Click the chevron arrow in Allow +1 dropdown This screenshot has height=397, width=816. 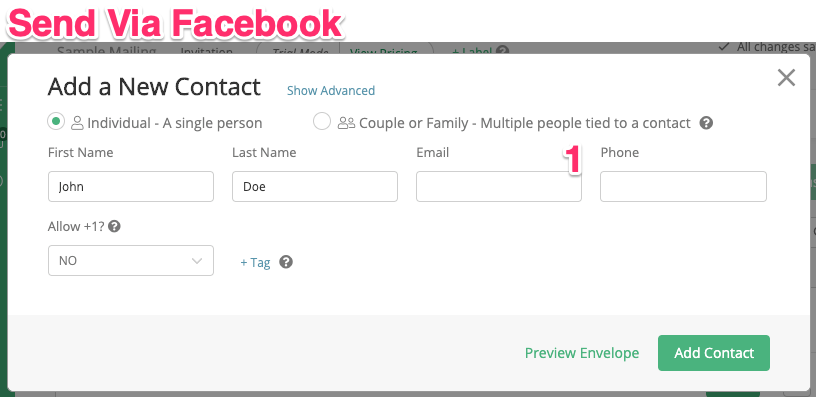(x=197, y=261)
